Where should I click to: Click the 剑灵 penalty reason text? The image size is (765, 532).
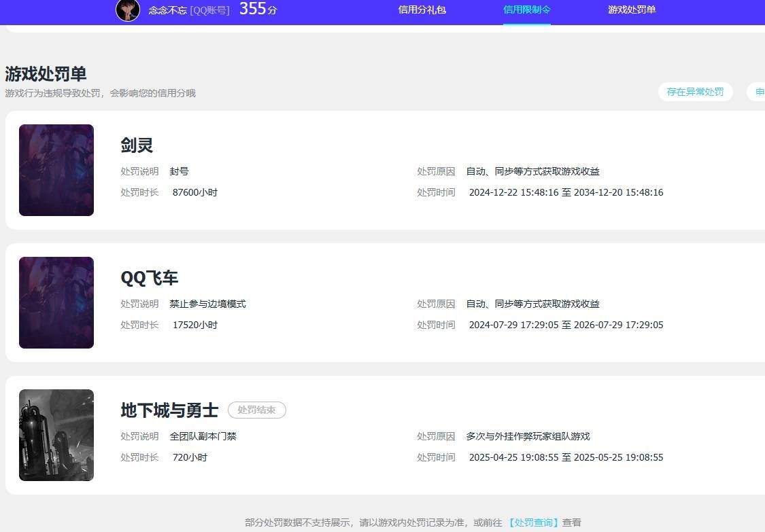(x=532, y=171)
